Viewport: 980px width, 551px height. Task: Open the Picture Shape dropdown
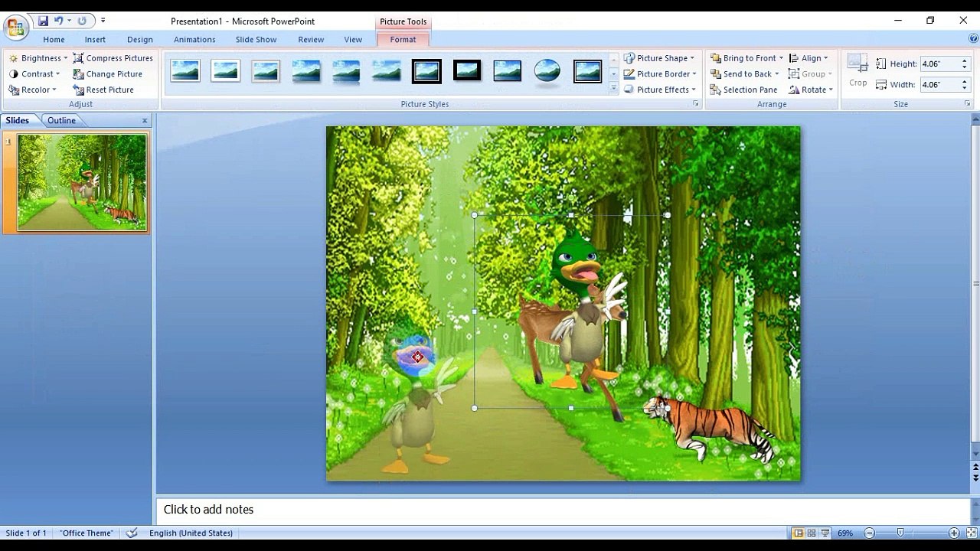click(659, 58)
